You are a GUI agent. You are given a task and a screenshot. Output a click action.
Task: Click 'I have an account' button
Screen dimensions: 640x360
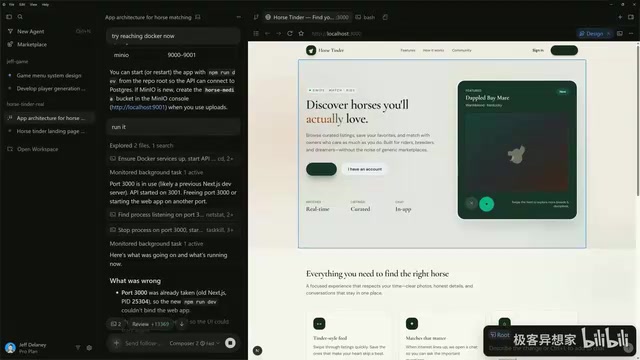(x=365, y=169)
